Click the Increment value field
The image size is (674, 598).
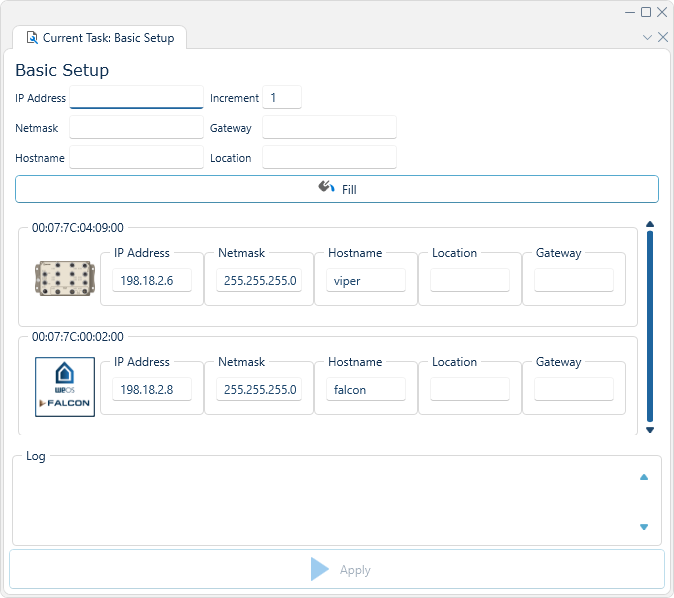[281, 98]
